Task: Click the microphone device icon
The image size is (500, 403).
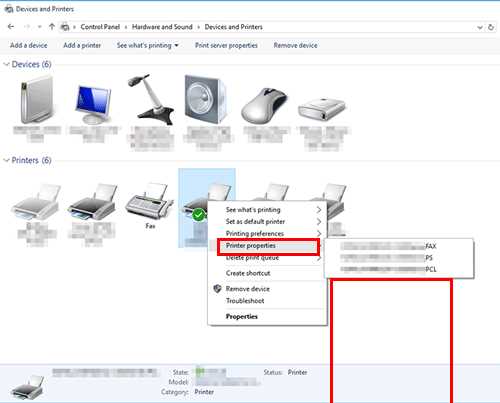Action: [x=151, y=99]
